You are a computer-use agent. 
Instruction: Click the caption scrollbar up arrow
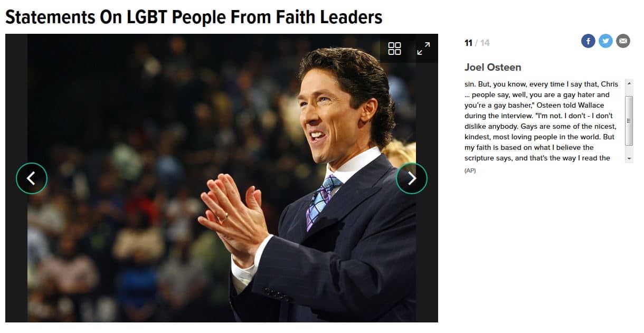(629, 83)
